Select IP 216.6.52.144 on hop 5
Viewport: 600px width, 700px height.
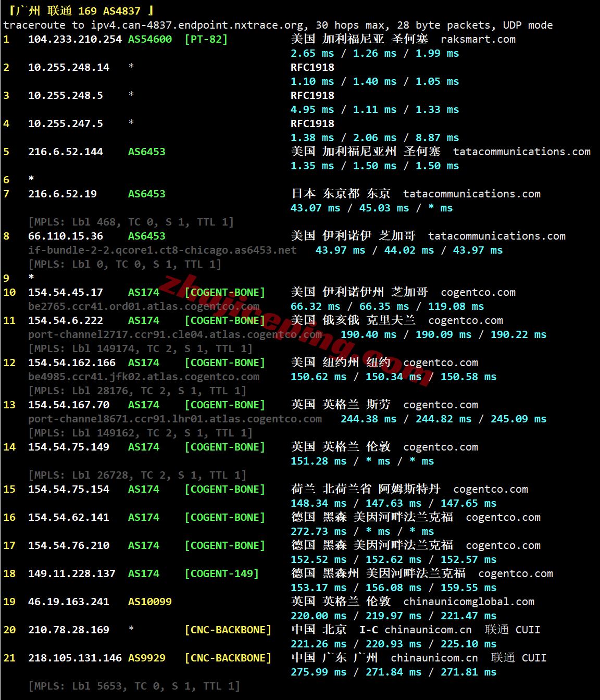tap(66, 152)
